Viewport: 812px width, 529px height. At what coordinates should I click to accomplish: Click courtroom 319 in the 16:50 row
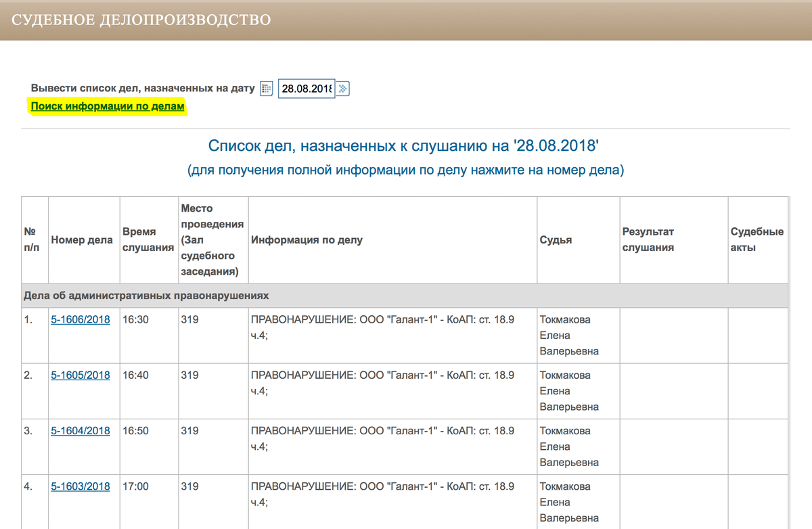[x=189, y=430]
